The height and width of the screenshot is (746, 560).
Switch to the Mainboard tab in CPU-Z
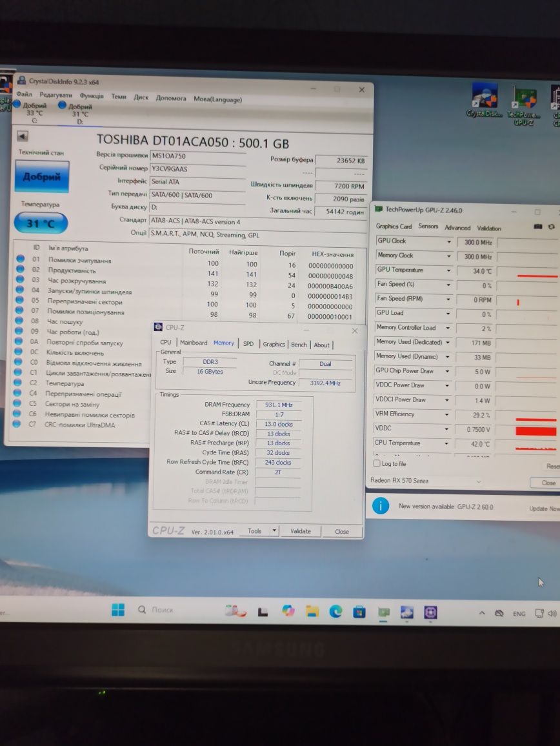[x=193, y=343]
